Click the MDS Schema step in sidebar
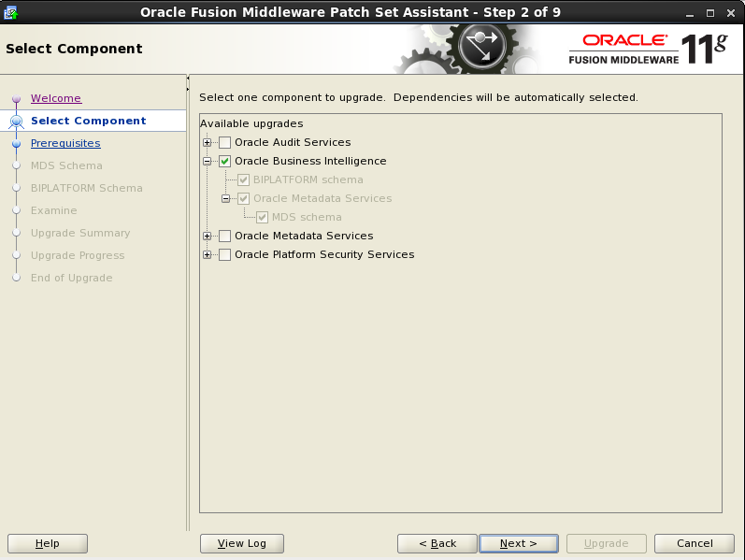Viewport: 745px width, 560px height. [x=66, y=165]
